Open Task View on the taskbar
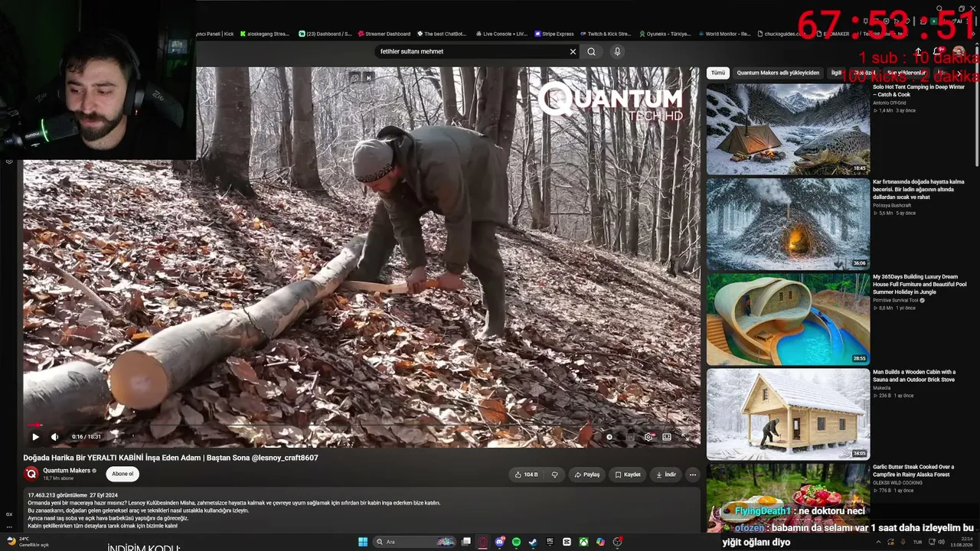This screenshot has width=980, height=551. click(x=465, y=542)
